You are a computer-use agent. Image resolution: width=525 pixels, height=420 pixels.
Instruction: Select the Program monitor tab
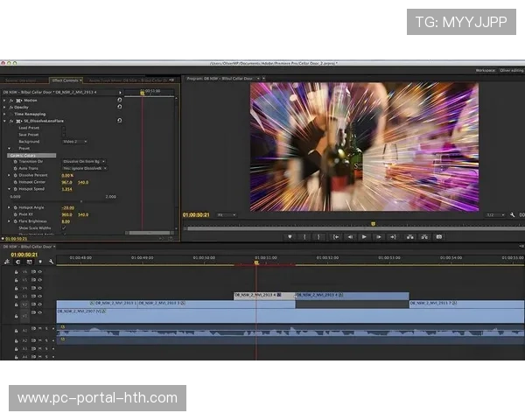click(x=220, y=79)
